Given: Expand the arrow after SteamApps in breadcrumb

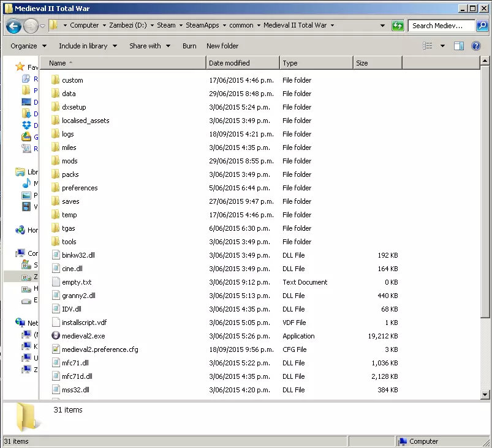Looking at the screenshot, I should [224, 25].
